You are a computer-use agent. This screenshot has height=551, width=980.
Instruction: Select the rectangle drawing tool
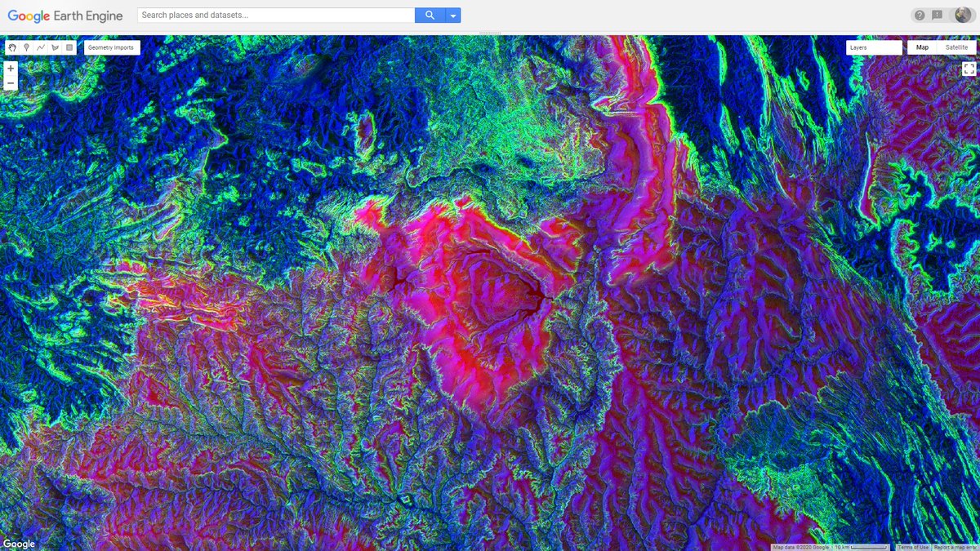point(70,47)
